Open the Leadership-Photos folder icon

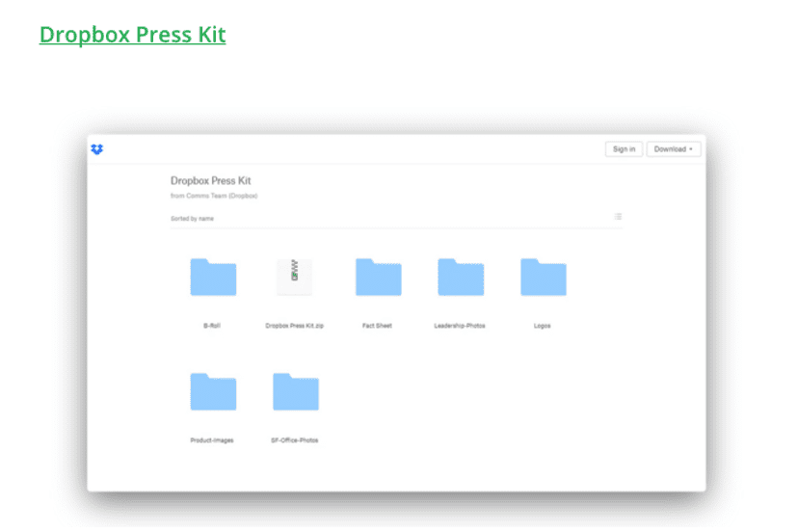click(461, 277)
